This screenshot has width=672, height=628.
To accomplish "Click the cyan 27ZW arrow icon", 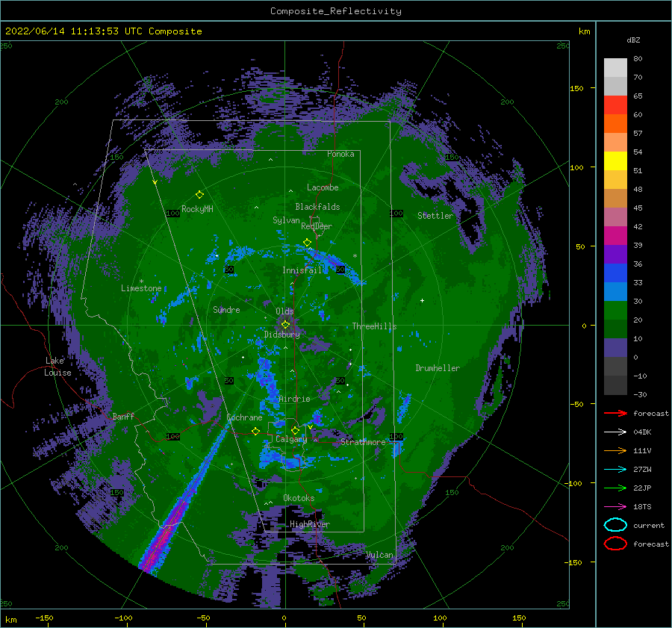I will coord(615,470).
